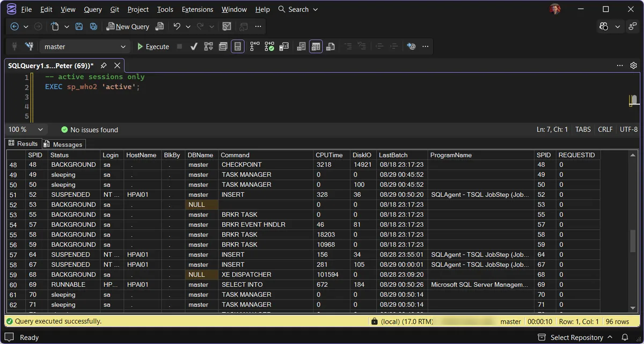Viewport: 644px width, 344px height.
Task: Click the Undo arrow icon
Action: tap(177, 26)
